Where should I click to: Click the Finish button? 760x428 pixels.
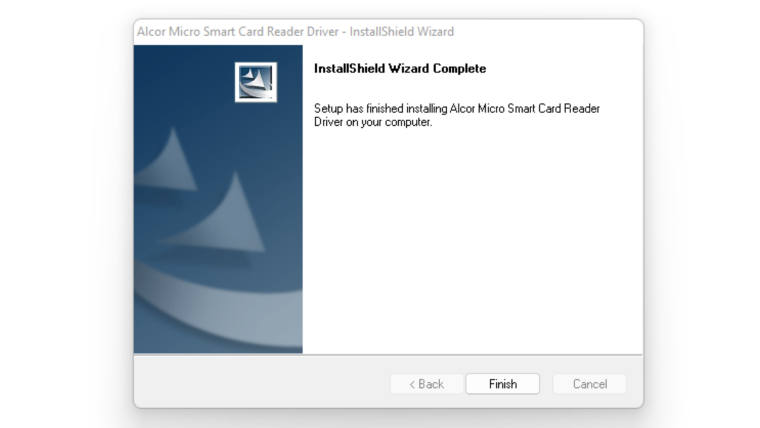pyautogui.click(x=503, y=383)
